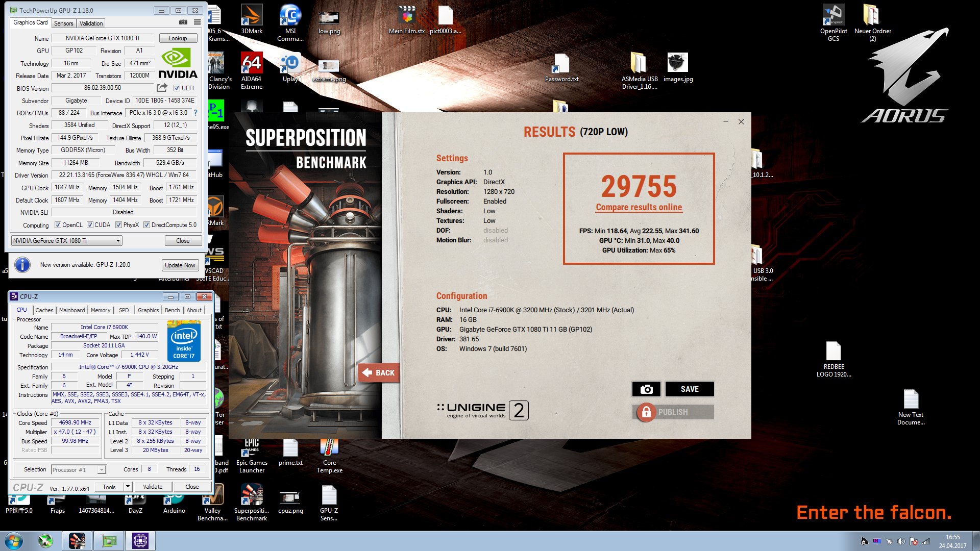Click the Windows Start orb
This screenshot has height=551, width=980.
(14, 541)
